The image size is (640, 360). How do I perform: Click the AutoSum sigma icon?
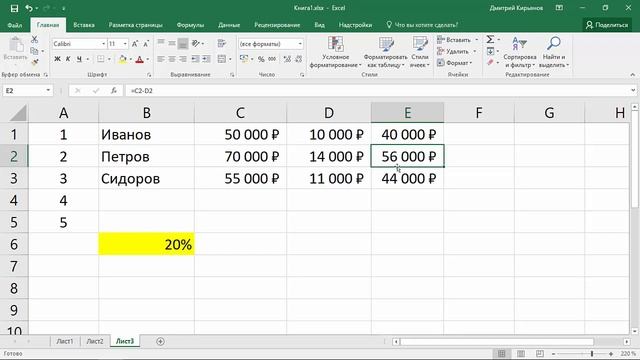tap(490, 40)
